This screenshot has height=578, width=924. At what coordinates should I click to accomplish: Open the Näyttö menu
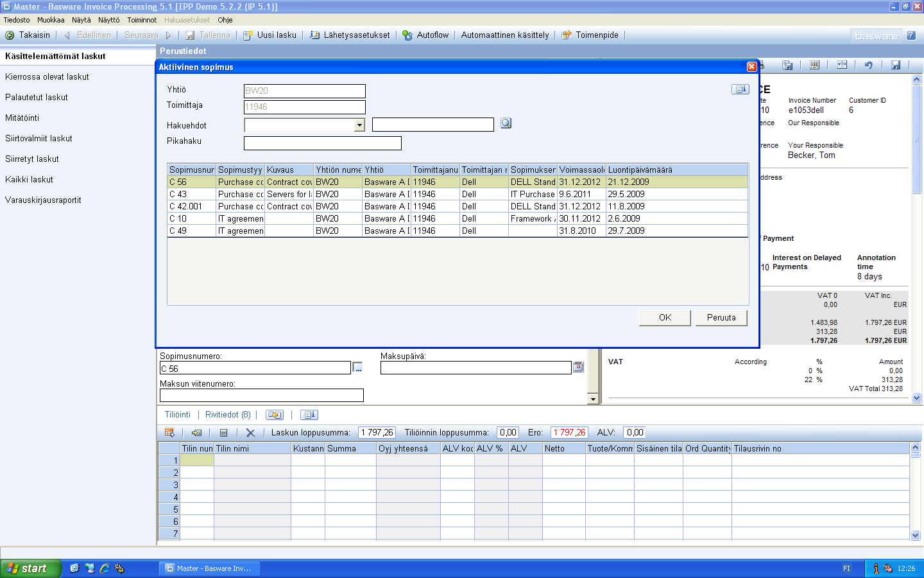pos(109,20)
